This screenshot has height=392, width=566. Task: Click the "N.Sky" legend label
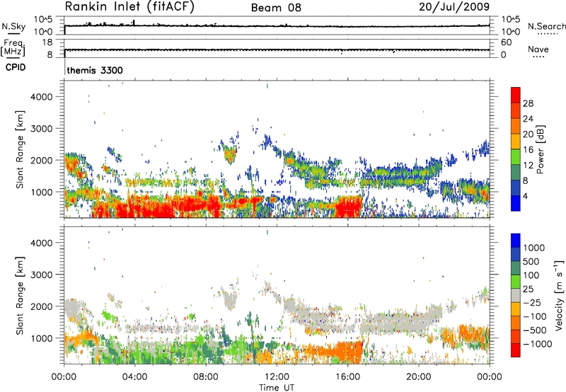point(13,26)
